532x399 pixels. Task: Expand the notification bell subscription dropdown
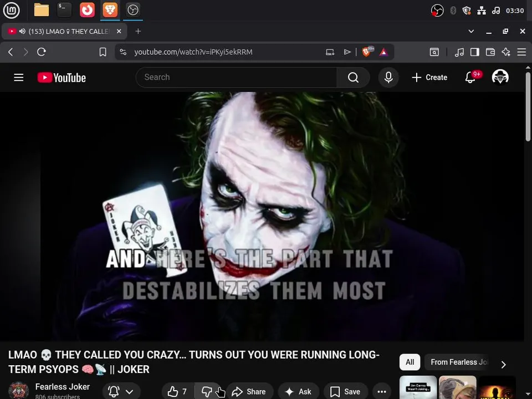[121, 392]
